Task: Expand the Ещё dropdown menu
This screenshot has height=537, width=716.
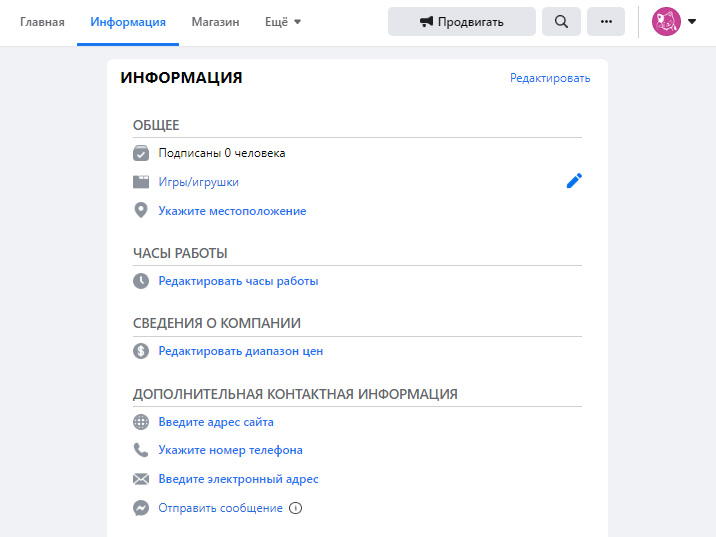Action: 283,22
